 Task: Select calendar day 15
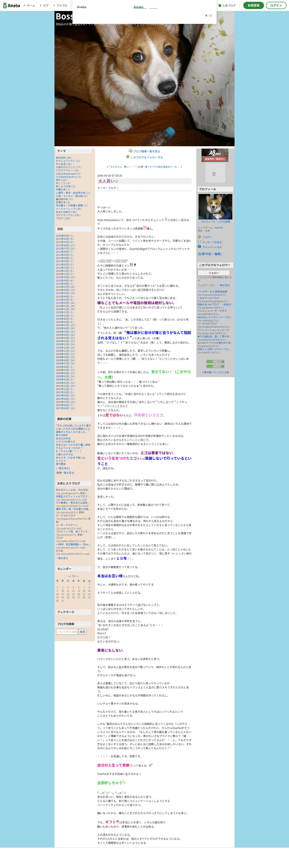click(89, 591)
